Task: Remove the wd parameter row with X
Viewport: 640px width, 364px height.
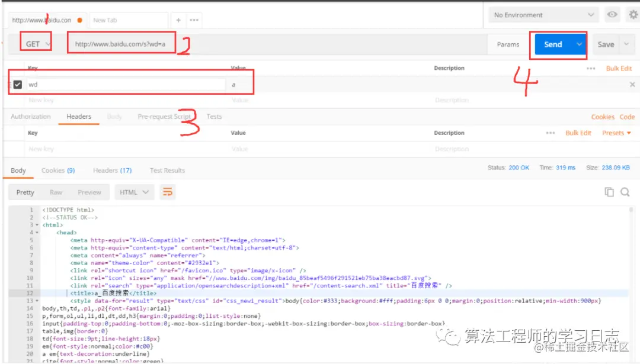Action: coord(632,85)
